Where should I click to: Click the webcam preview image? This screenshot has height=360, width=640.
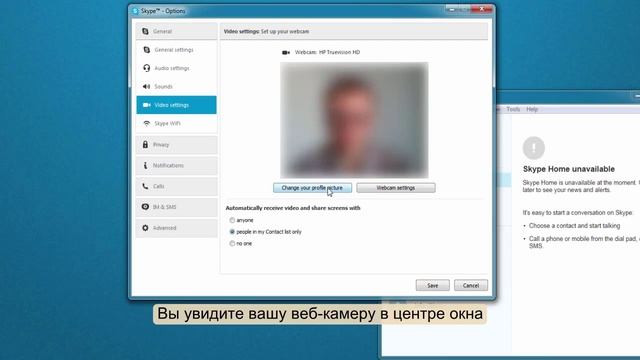point(354,120)
